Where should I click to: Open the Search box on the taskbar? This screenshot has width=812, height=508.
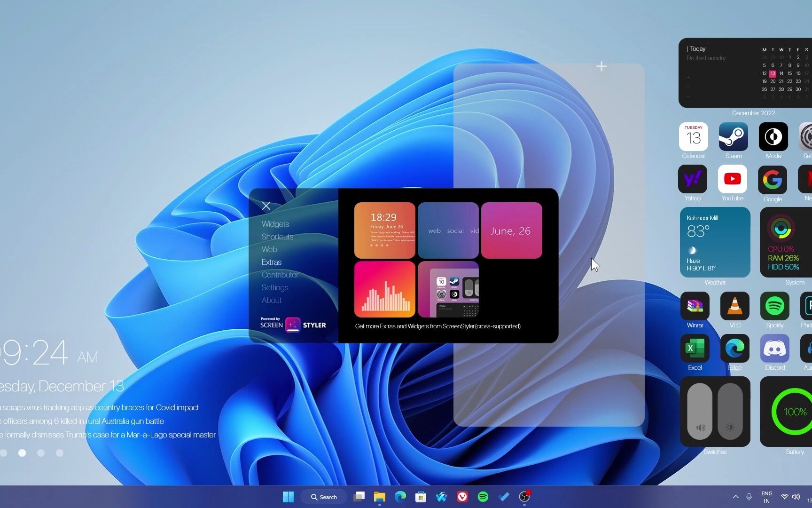324,497
